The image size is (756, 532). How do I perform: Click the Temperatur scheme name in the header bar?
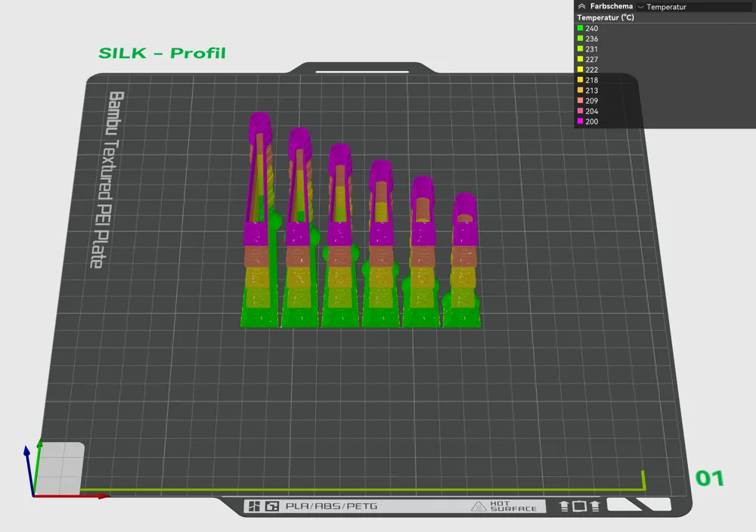(667, 8)
